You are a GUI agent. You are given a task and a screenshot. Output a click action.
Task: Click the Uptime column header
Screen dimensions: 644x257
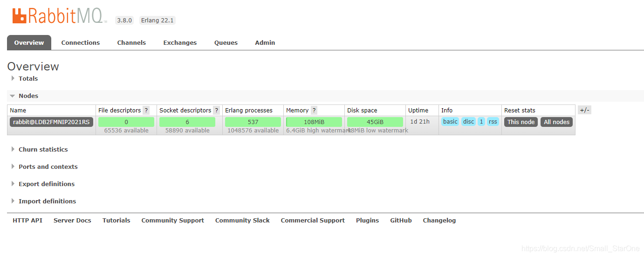418,110
